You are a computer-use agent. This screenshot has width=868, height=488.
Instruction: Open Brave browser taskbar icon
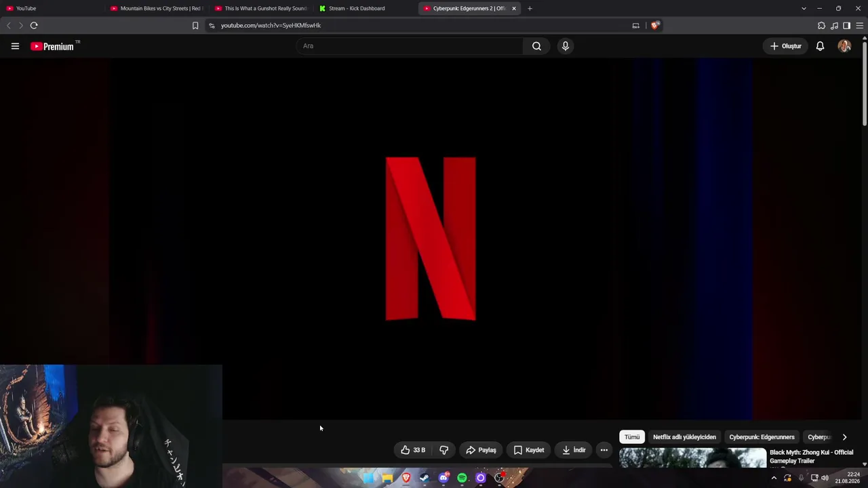pyautogui.click(x=406, y=478)
